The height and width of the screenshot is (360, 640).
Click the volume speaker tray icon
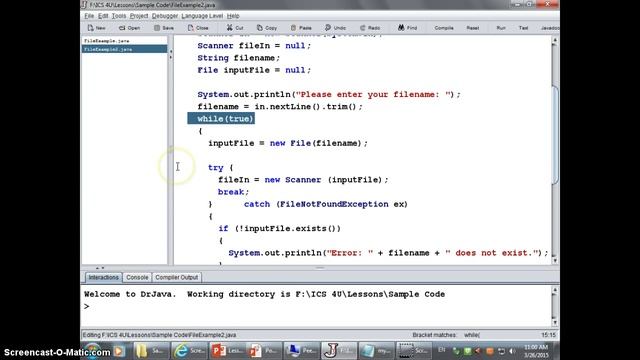(x=512, y=351)
